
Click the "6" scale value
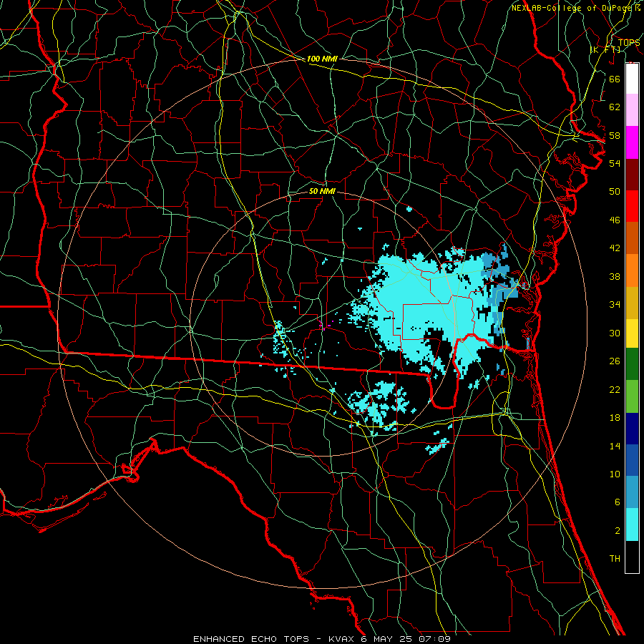617,502
